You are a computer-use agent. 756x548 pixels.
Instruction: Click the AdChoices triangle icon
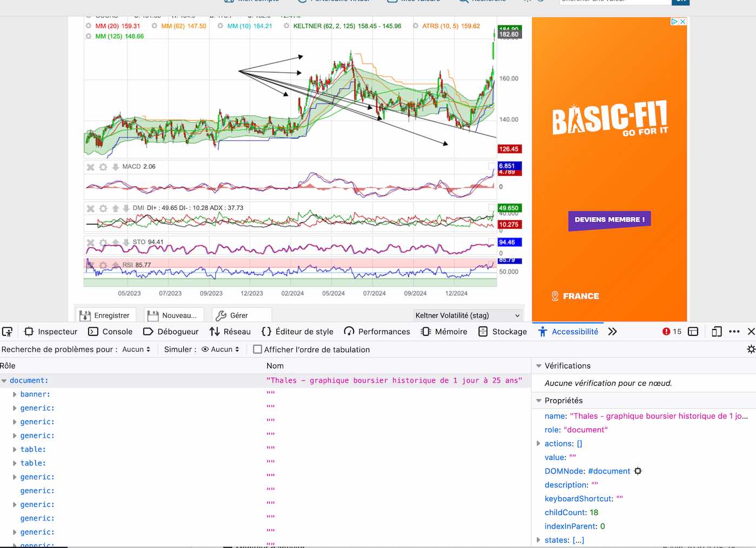pos(675,22)
